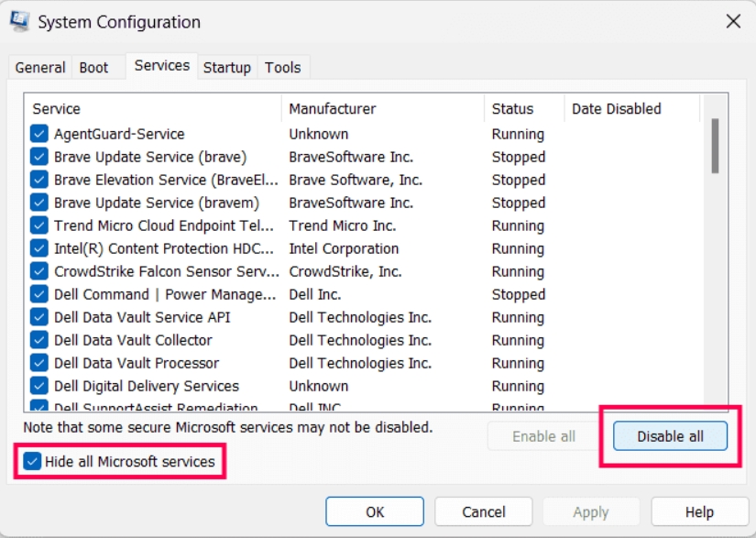This screenshot has width=756, height=538.
Task: Click the Disable all button
Action: 670,436
